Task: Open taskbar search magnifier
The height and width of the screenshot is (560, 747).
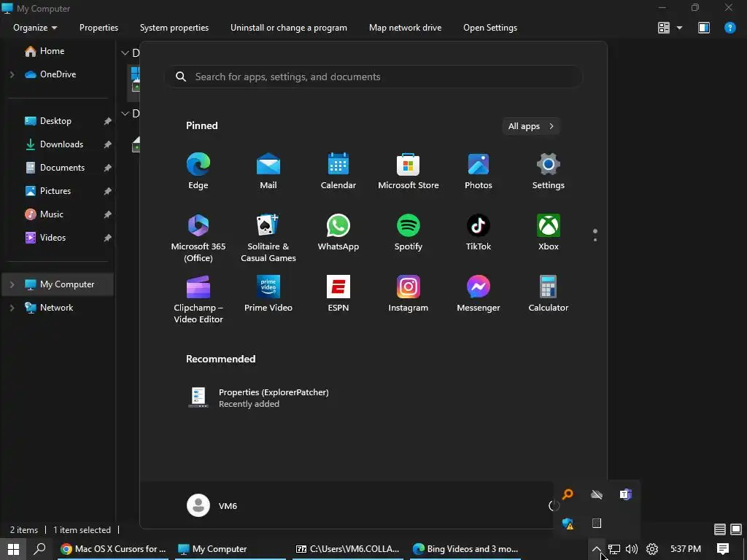Action: click(40, 549)
